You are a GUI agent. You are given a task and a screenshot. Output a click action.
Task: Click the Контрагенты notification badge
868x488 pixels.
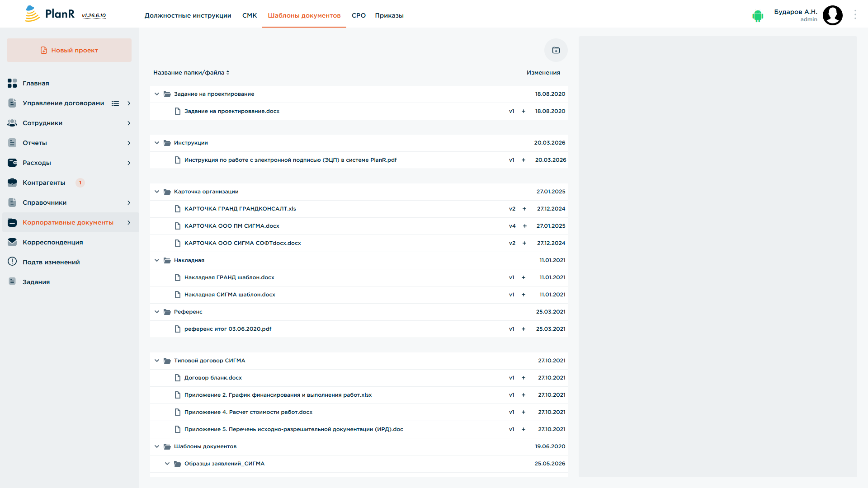coord(80,183)
